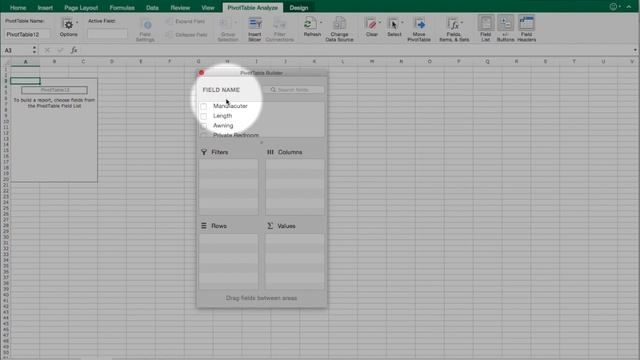Click the Collapse Field icon
Image resolution: width=640 pixels, height=360 pixels.
point(169,35)
